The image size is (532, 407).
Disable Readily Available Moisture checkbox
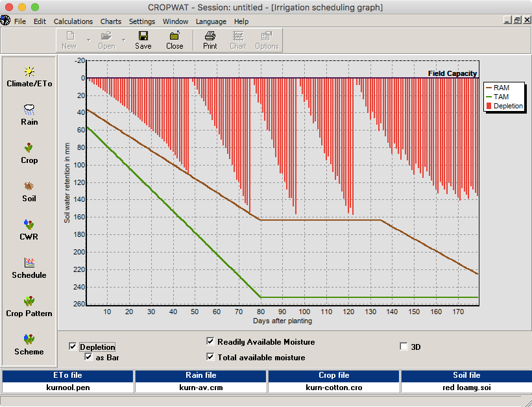(210, 341)
